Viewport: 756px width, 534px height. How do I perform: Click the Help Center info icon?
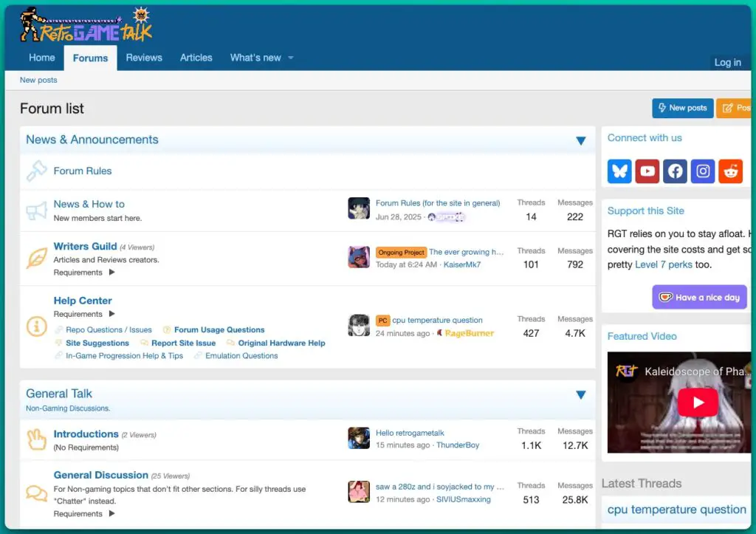pos(37,326)
